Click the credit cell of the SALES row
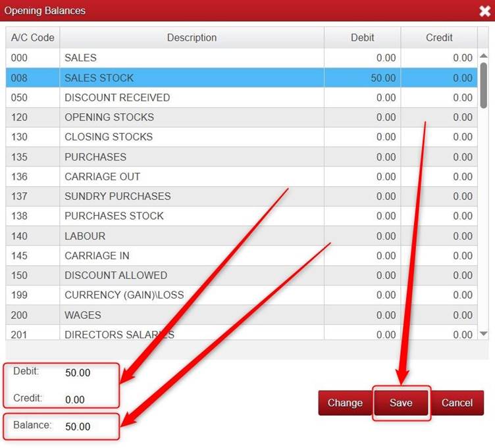 pos(439,58)
